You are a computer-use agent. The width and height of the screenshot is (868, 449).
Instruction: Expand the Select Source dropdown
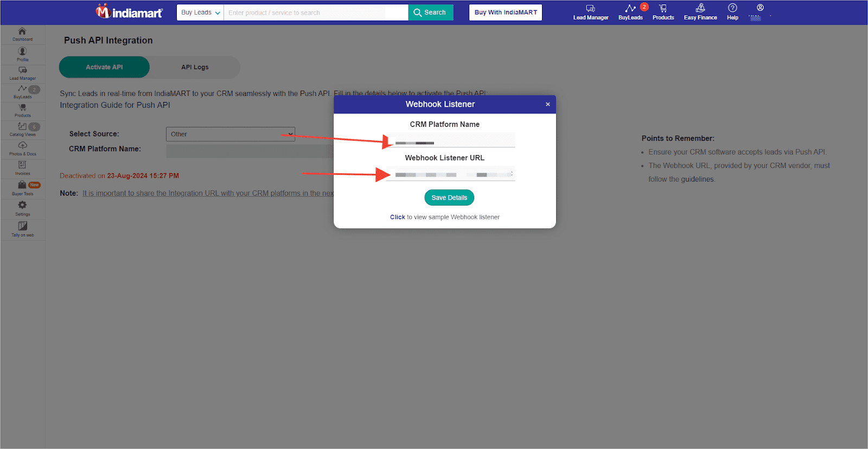click(231, 134)
